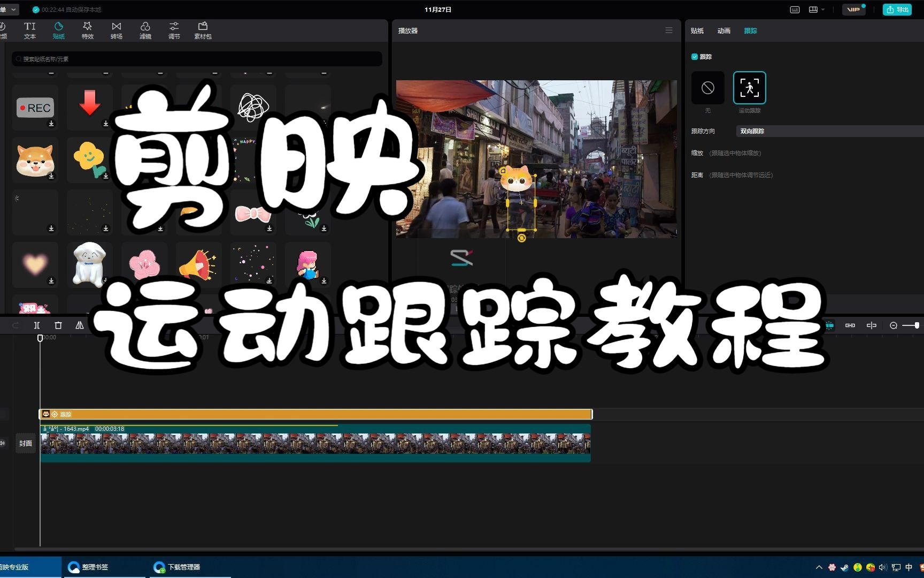Select the 运动跟踪 motion tracking option
Image resolution: width=924 pixels, height=578 pixels.
(x=750, y=88)
